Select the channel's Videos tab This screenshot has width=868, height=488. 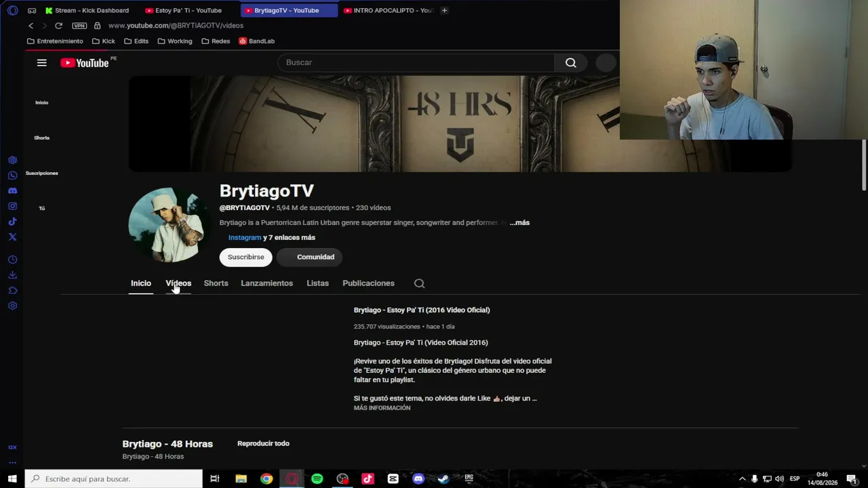tap(178, 283)
